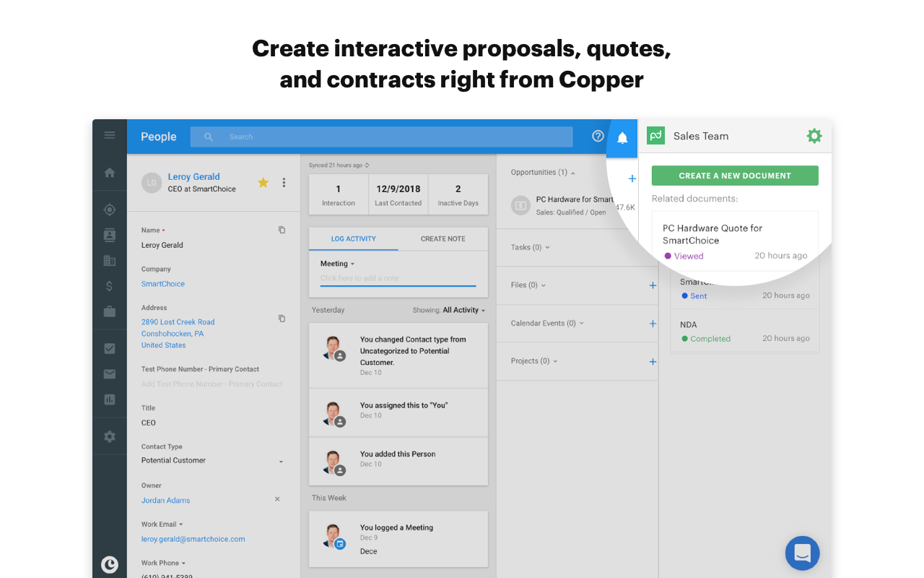Switch to the Create Note tab
924x578 pixels.
coord(443,238)
